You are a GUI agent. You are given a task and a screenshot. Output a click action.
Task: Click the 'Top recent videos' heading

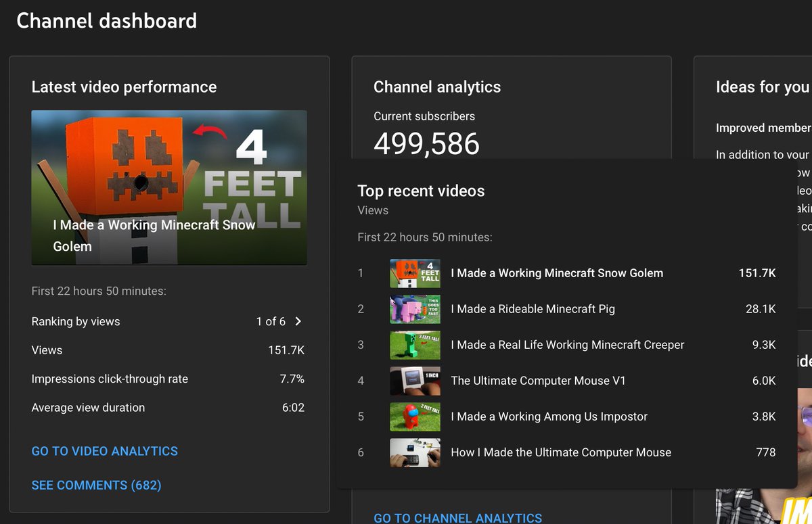(x=421, y=191)
